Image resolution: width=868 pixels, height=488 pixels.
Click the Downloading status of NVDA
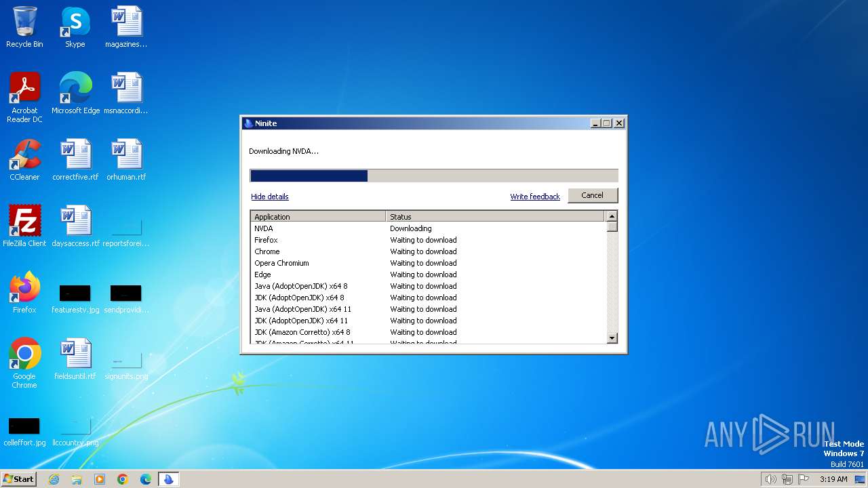(410, 228)
